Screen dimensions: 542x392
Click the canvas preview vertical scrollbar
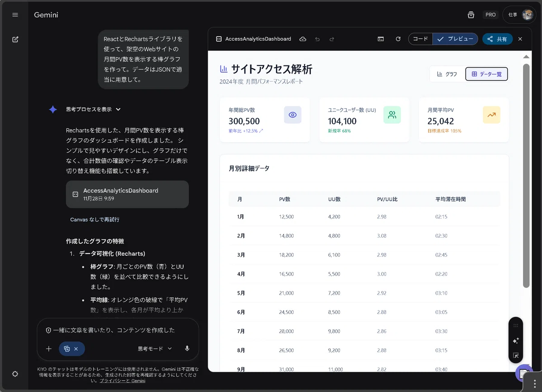[x=526, y=175]
